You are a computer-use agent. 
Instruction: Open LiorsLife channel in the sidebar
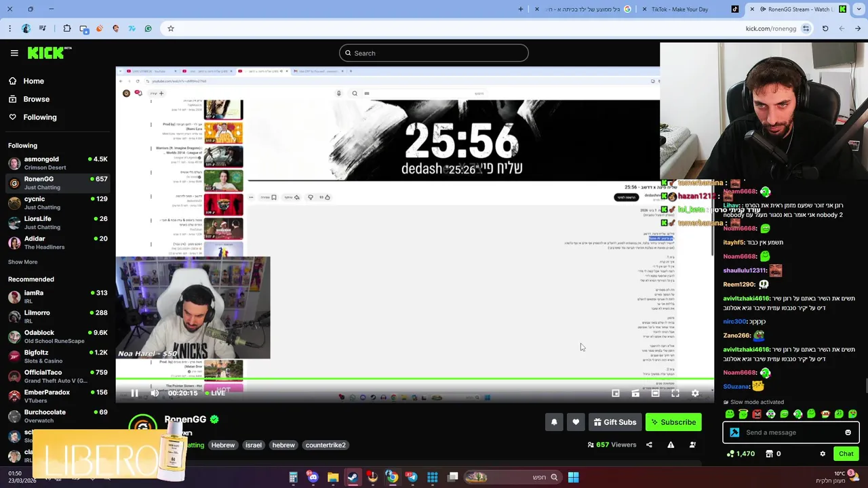point(58,222)
